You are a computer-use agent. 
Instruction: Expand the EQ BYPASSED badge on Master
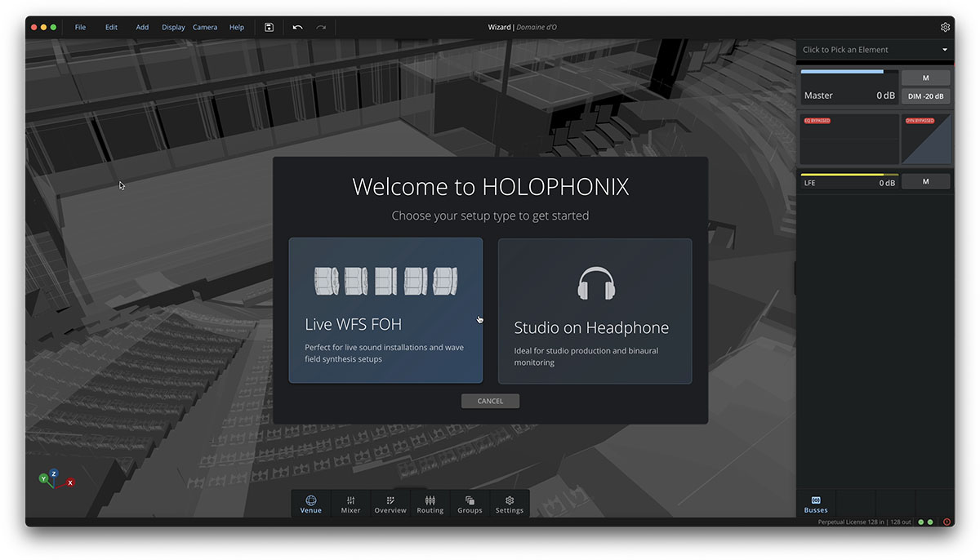pyautogui.click(x=817, y=120)
